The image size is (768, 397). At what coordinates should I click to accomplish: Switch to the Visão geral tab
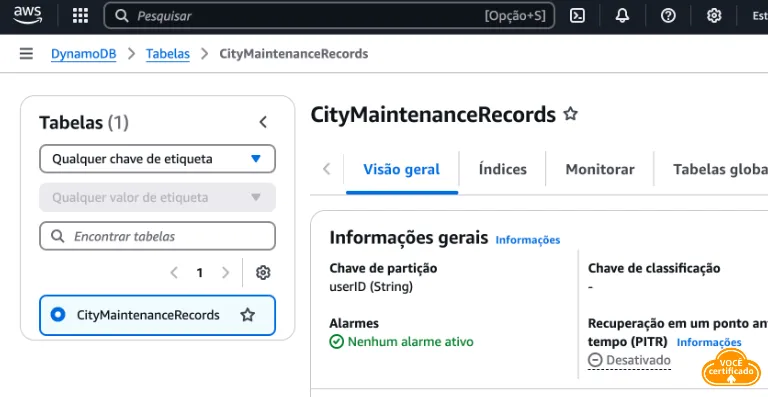pyautogui.click(x=402, y=169)
